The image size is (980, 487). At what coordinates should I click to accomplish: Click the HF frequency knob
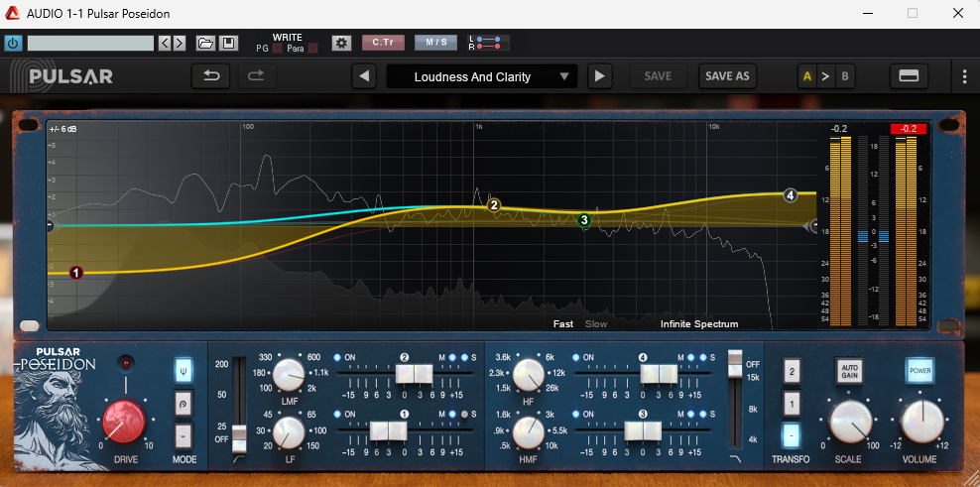pos(530,375)
